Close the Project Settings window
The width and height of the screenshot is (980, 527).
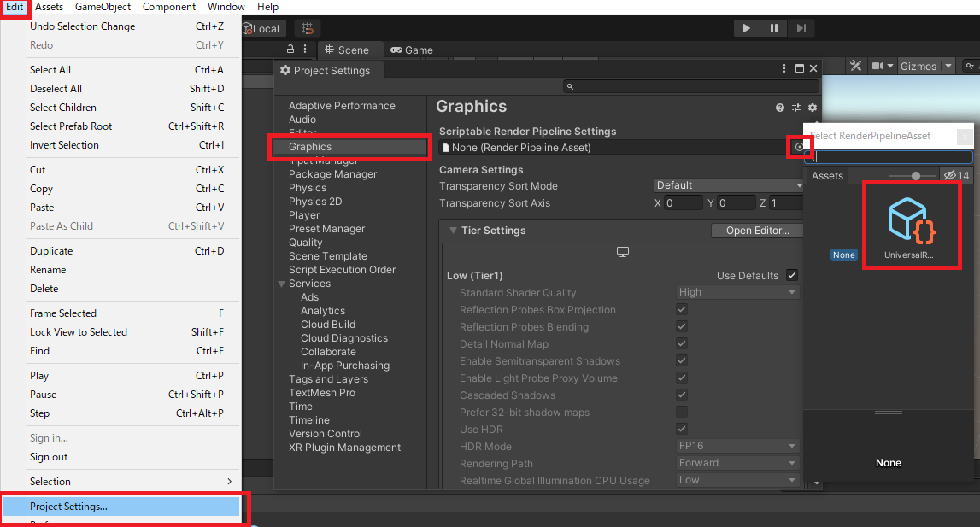click(x=813, y=68)
